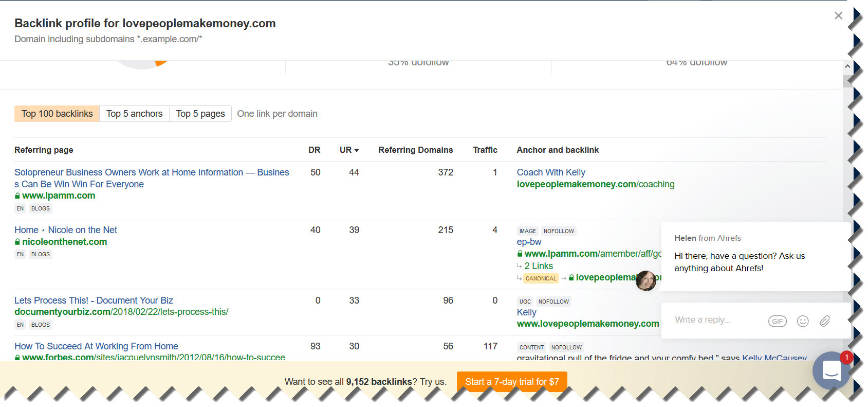Screen dimensions: 868x407
Task: Click the lock icon beside nicoleonthenet.com
Action: click(x=17, y=242)
